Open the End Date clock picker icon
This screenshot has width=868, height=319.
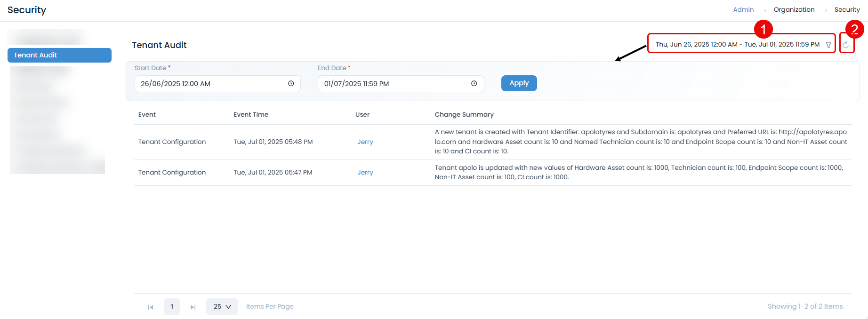point(474,83)
